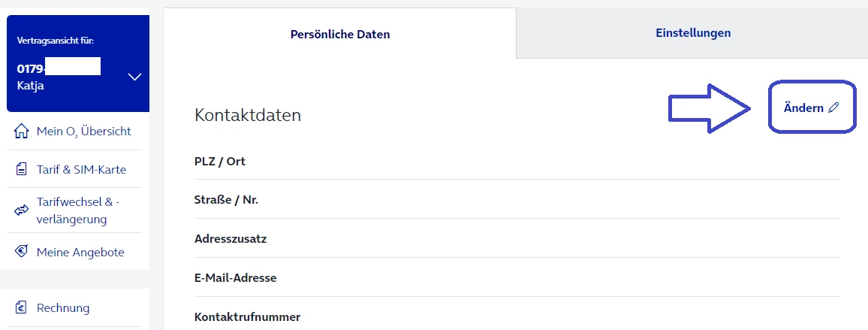
Task: Expand the contract selection chevron
Action: pyautogui.click(x=135, y=77)
